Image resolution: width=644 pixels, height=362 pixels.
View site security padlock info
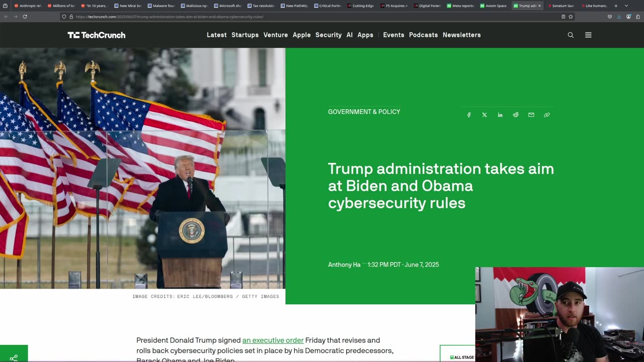click(71, 17)
